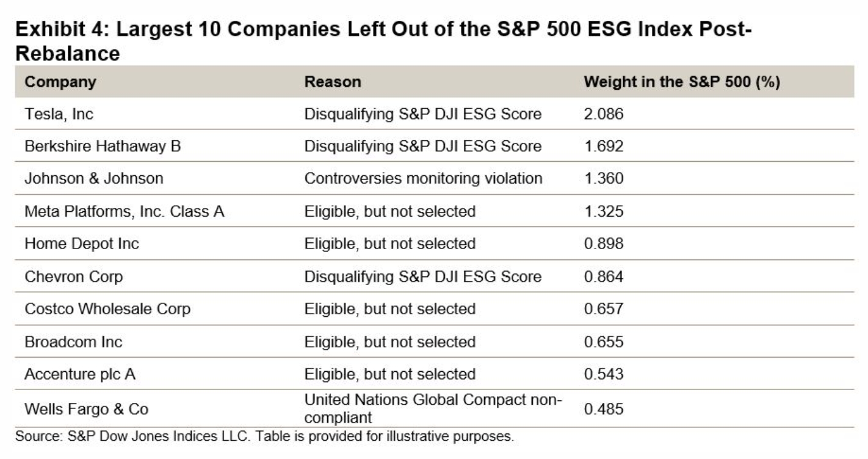This screenshot has height=459, width=868.
Task: Select the Chevron Corp cell
Action: pyautogui.click(x=74, y=276)
